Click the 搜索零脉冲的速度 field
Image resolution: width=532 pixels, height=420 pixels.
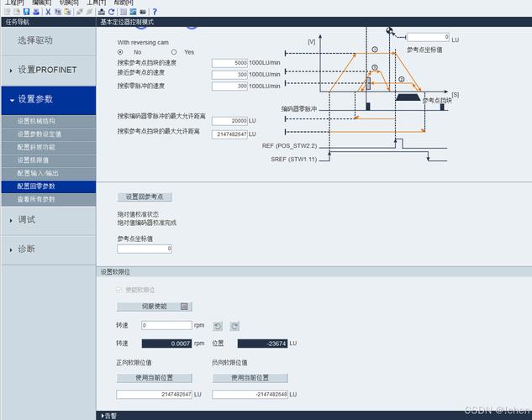[x=229, y=87]
